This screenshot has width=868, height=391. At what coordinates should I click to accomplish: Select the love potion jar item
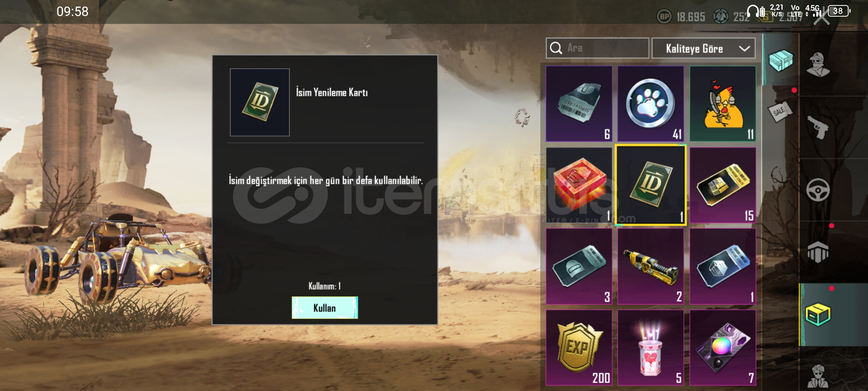(650, 348)
